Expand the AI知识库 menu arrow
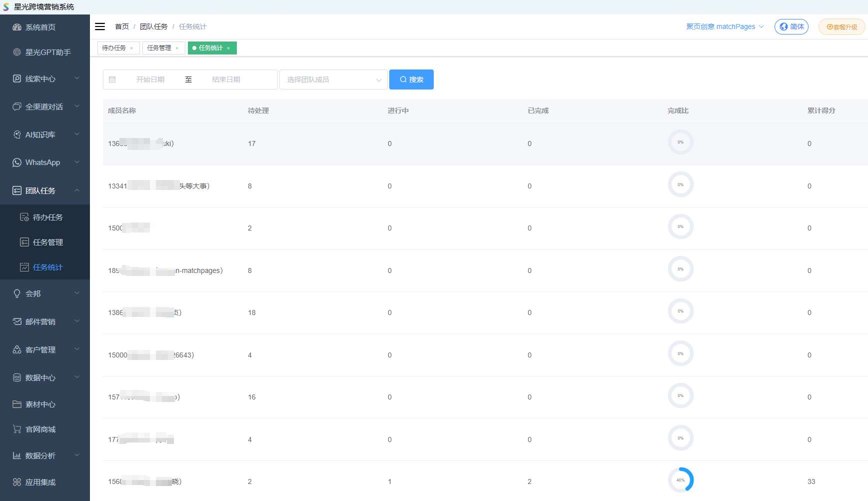 [77, 134]
